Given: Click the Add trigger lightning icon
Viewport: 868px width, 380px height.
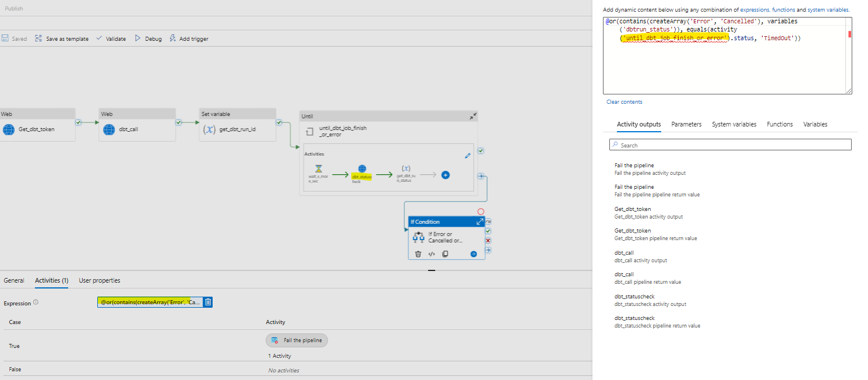Looking at the screenshot, I should (172, 38).
